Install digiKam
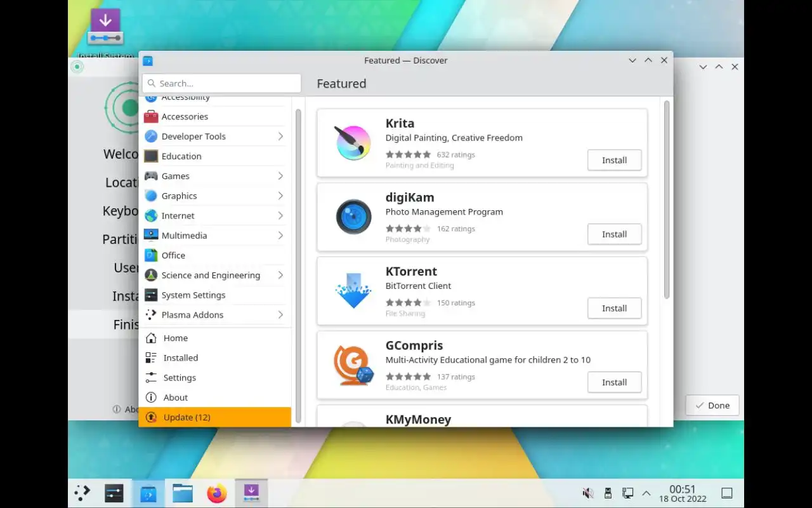This screenshot has height=508, width=812. 614,234
